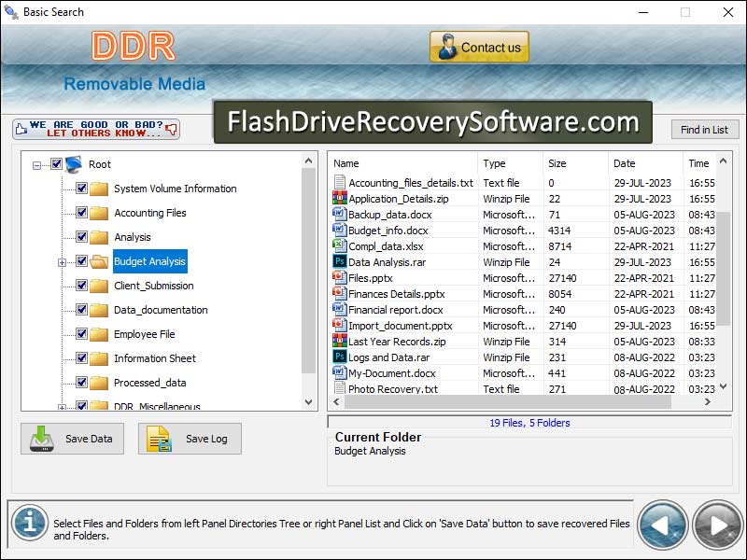Sort the list by Size column
The height and width of the screenshot is (560, 747).
tap(575, 163)
